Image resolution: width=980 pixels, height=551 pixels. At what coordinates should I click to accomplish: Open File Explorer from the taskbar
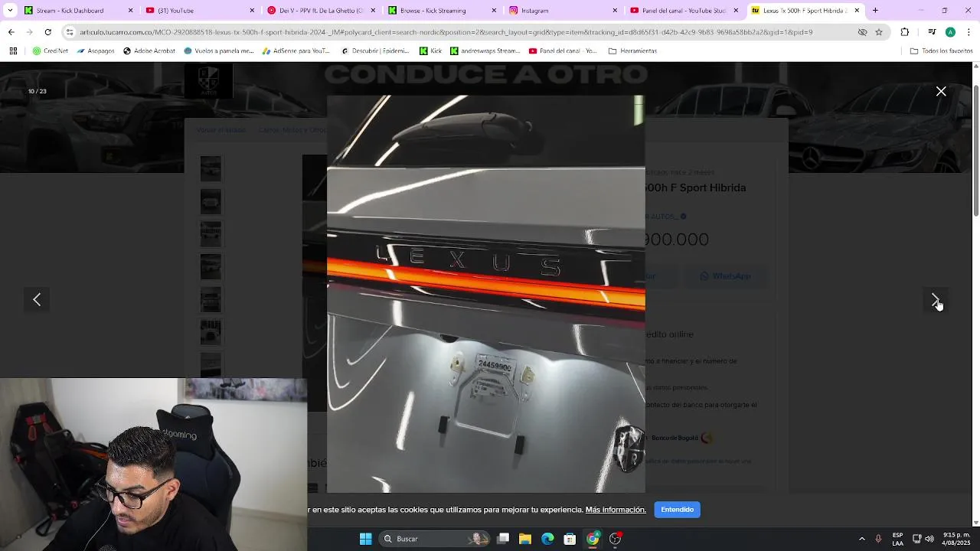[x=525, y=539]
